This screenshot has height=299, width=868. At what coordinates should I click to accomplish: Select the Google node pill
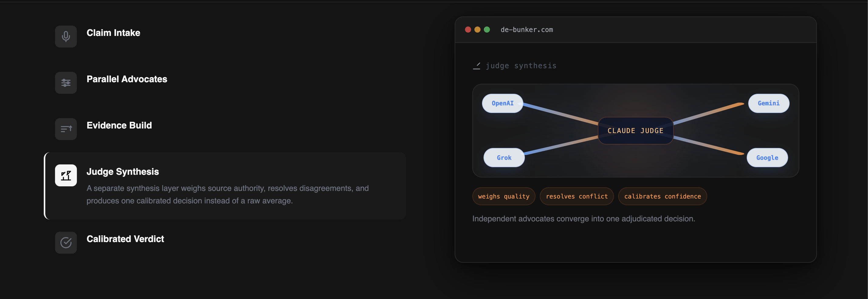[767, 158]
